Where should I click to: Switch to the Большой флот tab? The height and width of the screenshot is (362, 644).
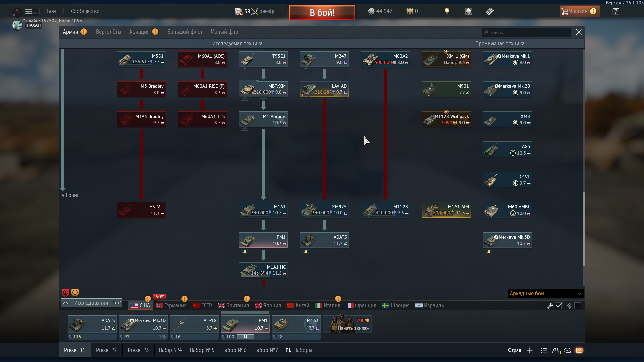[x=185, y=32]
